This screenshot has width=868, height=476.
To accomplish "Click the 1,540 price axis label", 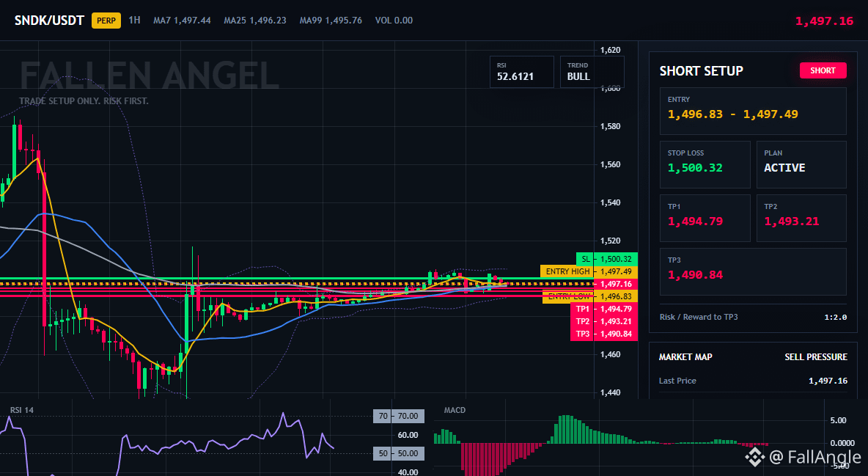I will click(x=611, y=203).
